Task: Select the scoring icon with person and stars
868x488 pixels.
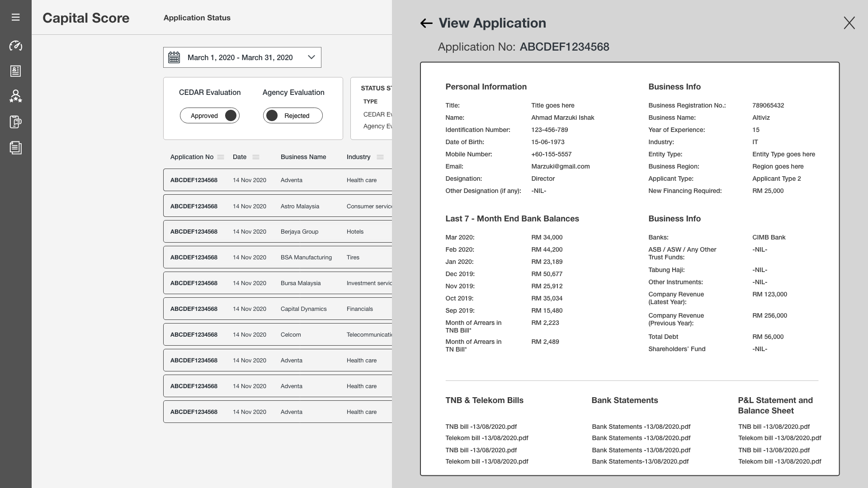Action: point(16,96)
